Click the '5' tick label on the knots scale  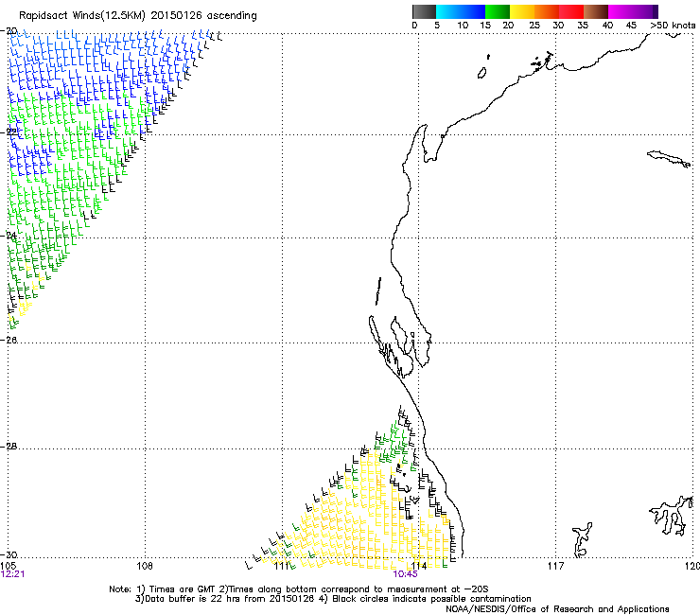[437, 26]
